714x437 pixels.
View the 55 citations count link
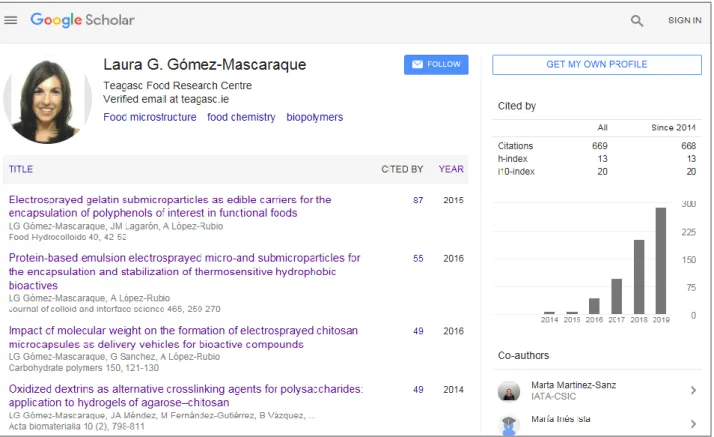(x=418, y=259)
